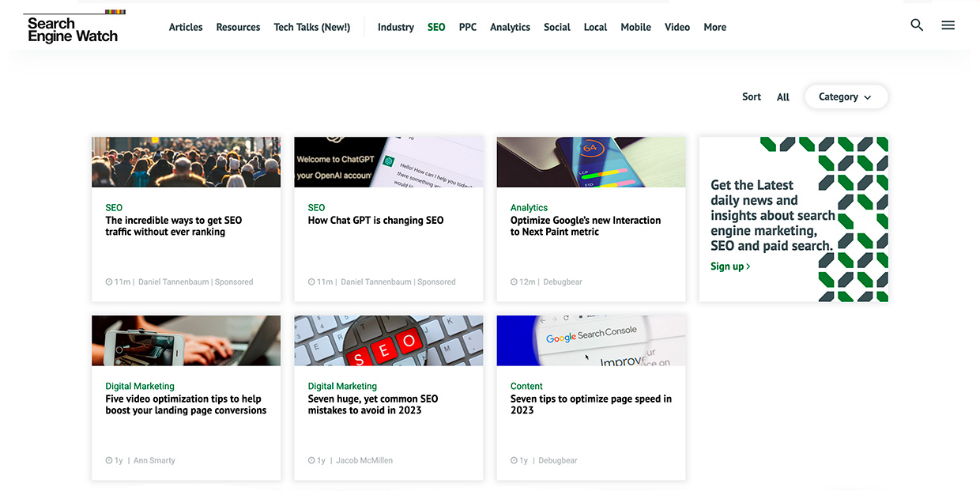Screen dimensions: 980x499
Task: Click the Resources navigation link
Action: (x=238, y=27)
